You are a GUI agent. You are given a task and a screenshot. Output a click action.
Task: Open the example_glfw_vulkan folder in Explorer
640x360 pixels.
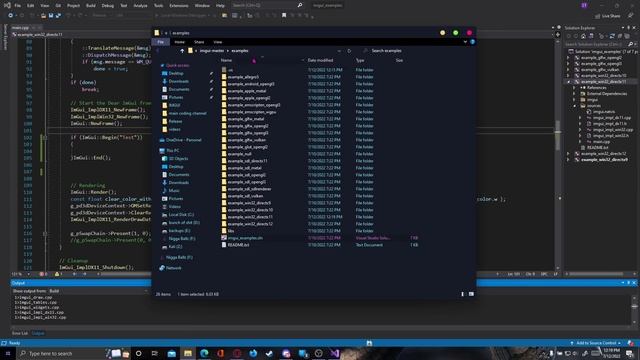coord(247,140)
